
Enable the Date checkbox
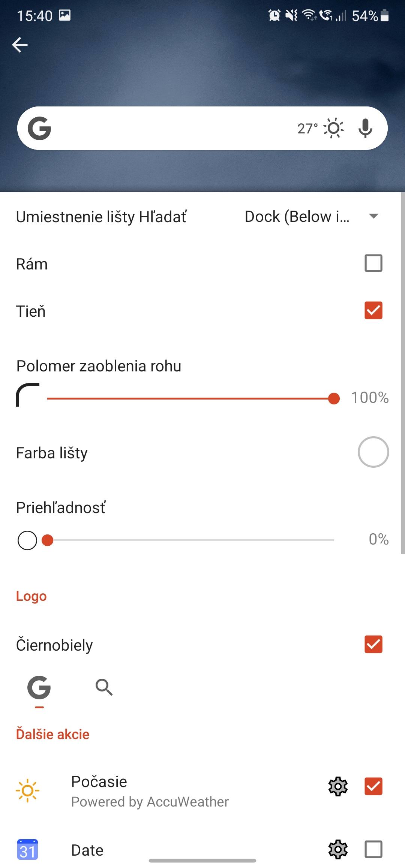373,849
